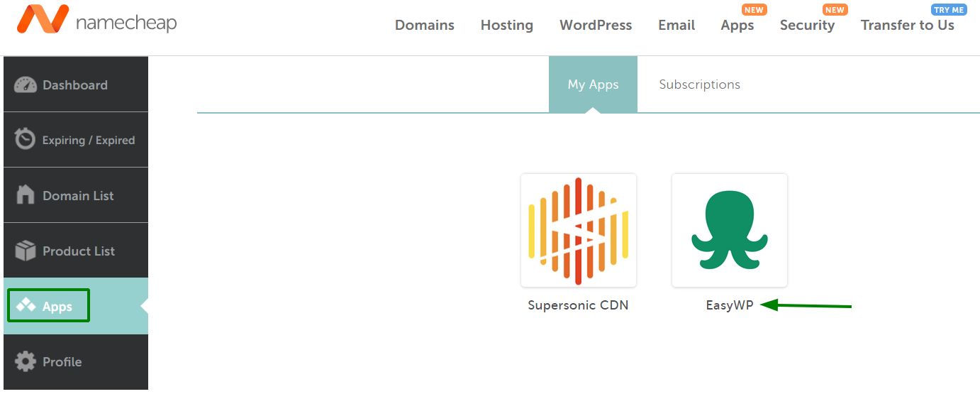Click the Dashboard speedometer icon in sidebar

pos(26,85)
